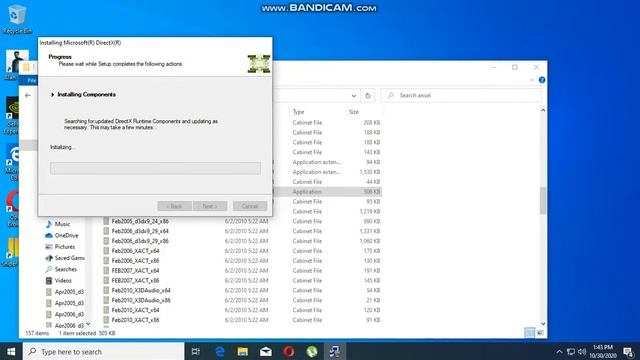Click the DirectX logo in installer

pyautogui.click(x=259, y=64)
